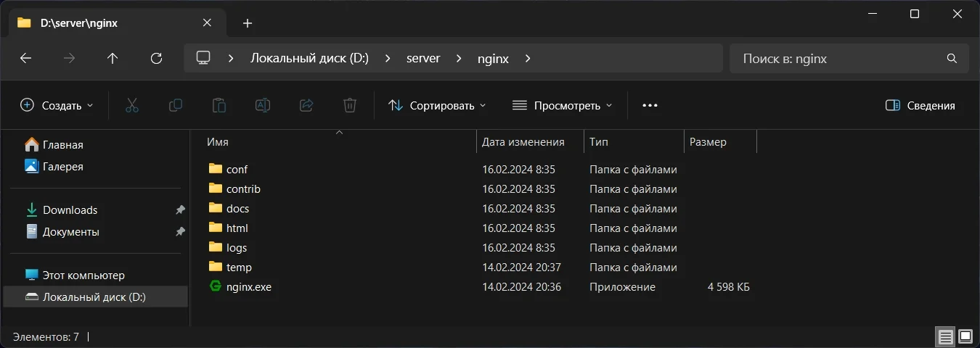Viewport: 980px width, 348px height.
Task: Maximize the Explorer window
Action: tap(914, 14)
